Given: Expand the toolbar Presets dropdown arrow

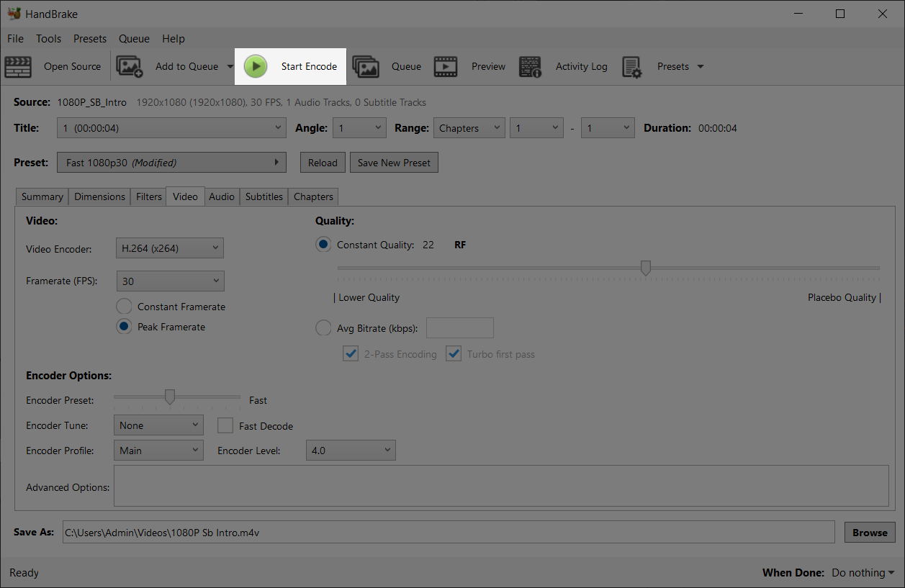Looking at the screenshot, I should click(x=701, y=66).
